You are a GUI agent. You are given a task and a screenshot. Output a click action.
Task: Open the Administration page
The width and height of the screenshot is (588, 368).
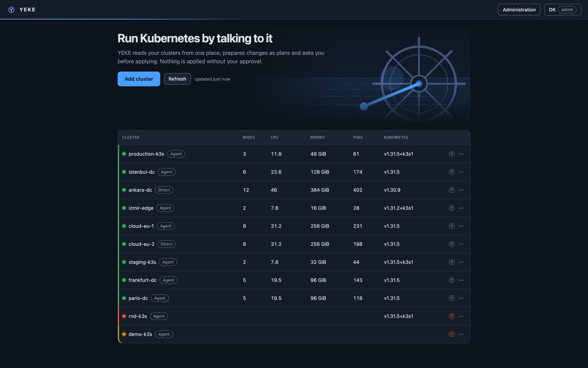pos(519,10)
